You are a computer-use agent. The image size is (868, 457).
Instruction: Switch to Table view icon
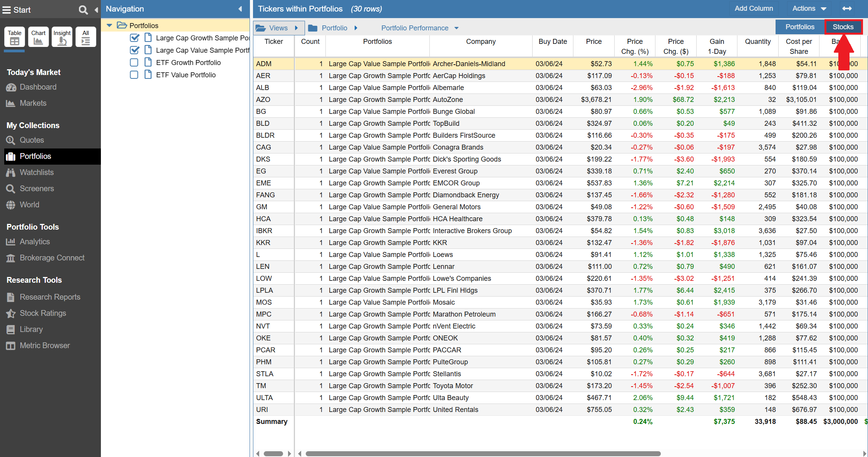[x=15, y=37]
